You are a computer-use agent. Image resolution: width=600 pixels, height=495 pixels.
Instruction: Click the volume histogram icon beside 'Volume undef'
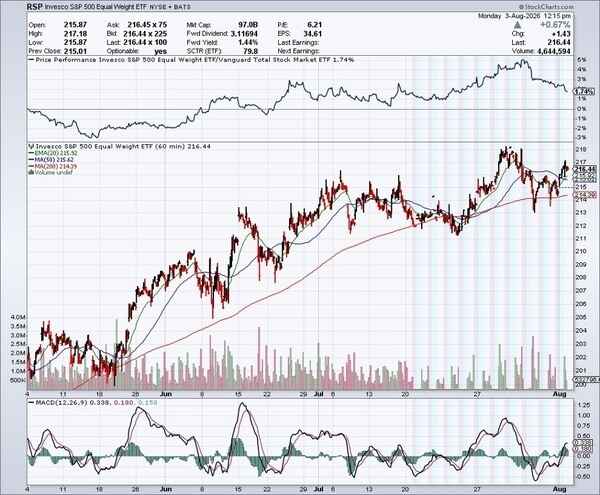31,173
